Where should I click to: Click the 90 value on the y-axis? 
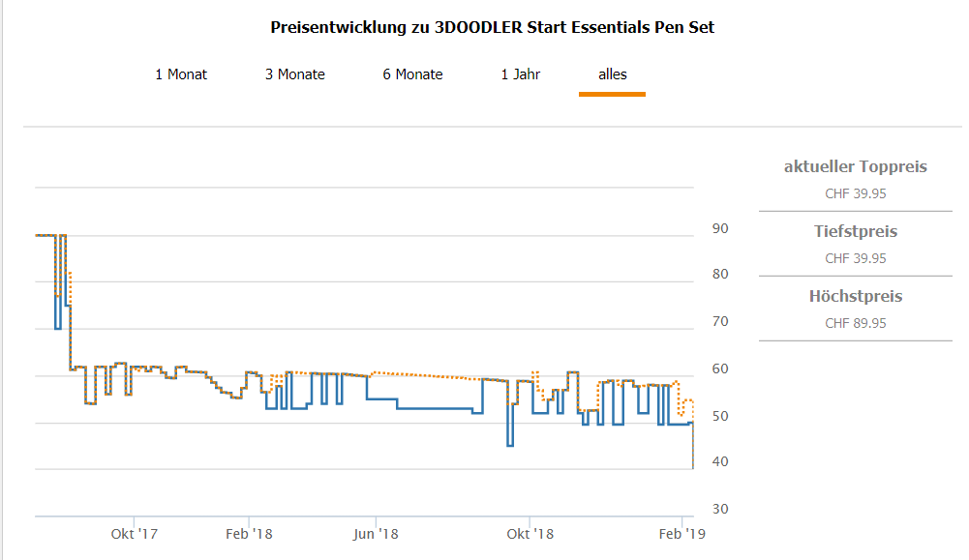click(720, 228)
